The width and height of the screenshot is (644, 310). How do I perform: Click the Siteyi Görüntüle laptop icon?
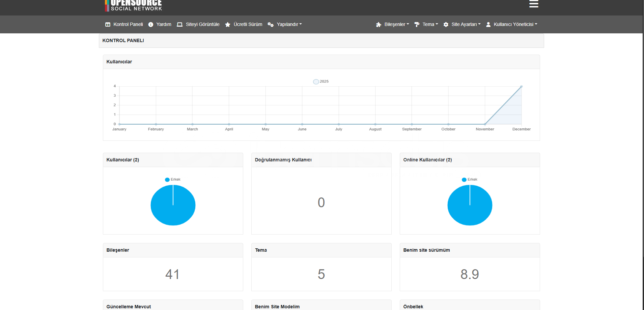179,25
